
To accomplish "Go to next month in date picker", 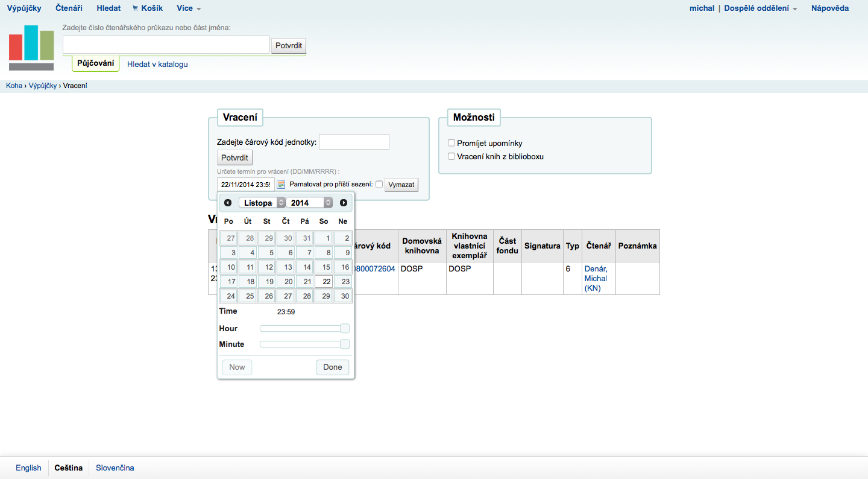I will click(x=344, y=203).
